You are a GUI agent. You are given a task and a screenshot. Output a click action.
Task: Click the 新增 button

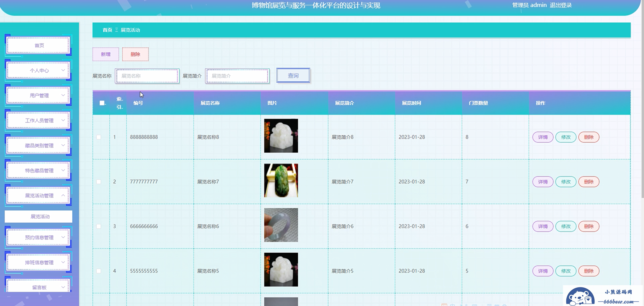point(106,54)
